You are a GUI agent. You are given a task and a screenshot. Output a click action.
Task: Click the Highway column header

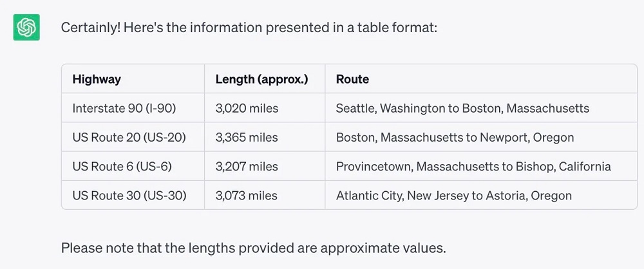97,80
